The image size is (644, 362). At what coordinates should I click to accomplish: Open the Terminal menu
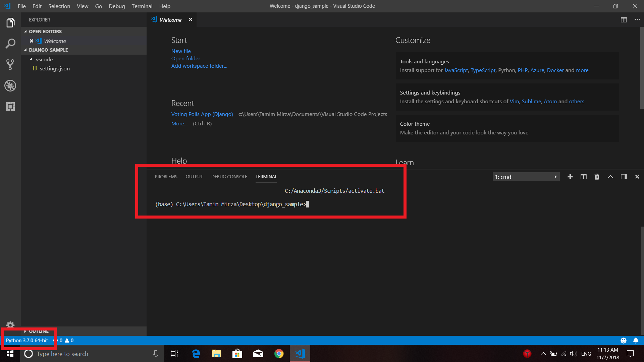[142, 6]
